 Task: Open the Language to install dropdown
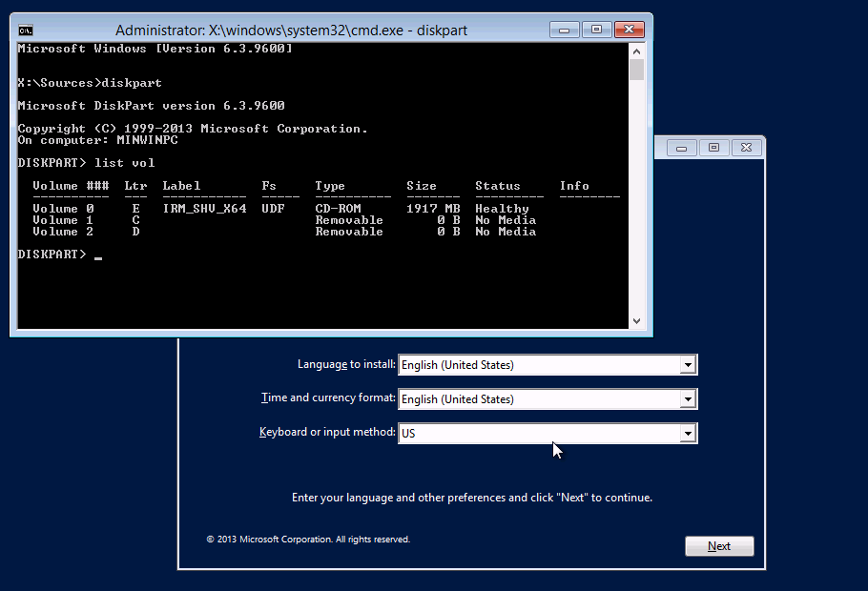tap(688, 365)
